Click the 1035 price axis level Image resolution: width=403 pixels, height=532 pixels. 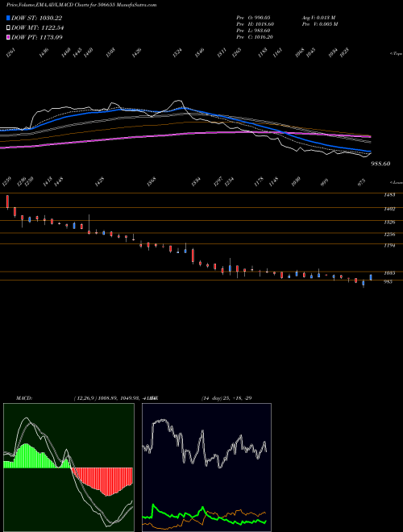pyautogui.click(x=390, y=272)
